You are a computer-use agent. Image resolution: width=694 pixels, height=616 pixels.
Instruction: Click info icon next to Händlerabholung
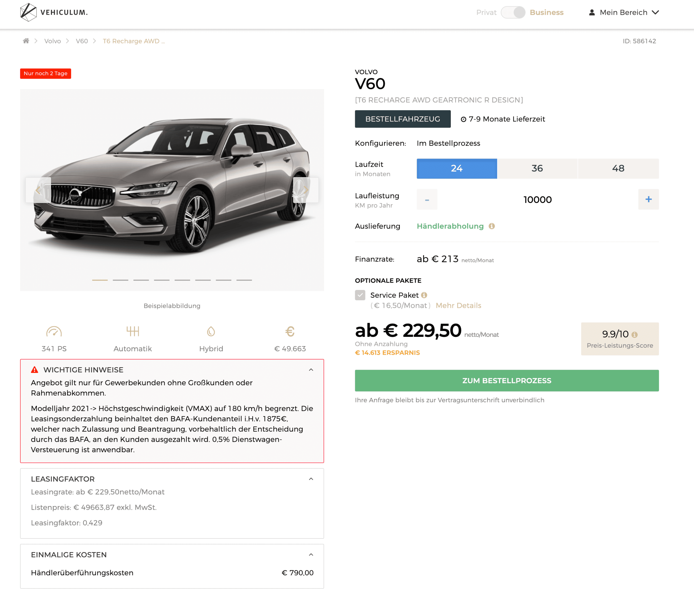[492, 226]
